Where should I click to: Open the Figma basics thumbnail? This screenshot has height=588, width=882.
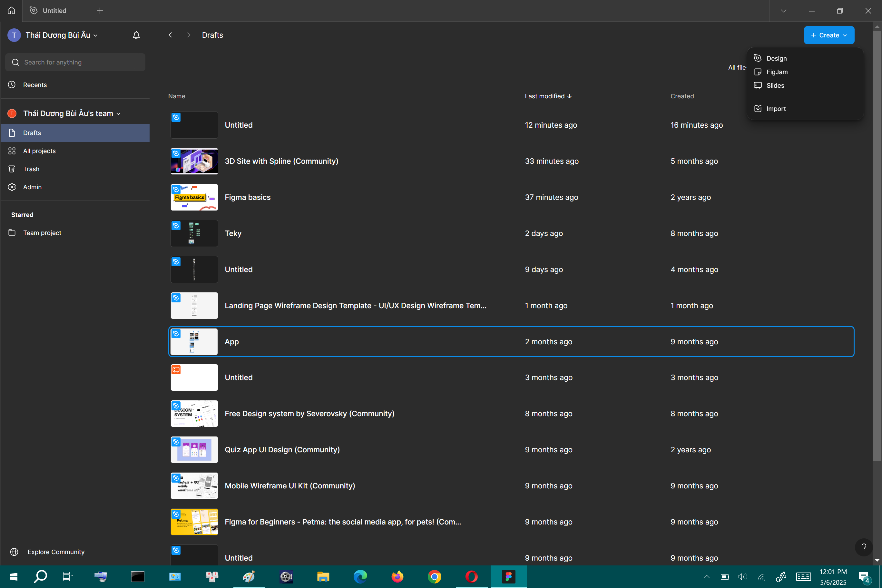pos(194,197)
